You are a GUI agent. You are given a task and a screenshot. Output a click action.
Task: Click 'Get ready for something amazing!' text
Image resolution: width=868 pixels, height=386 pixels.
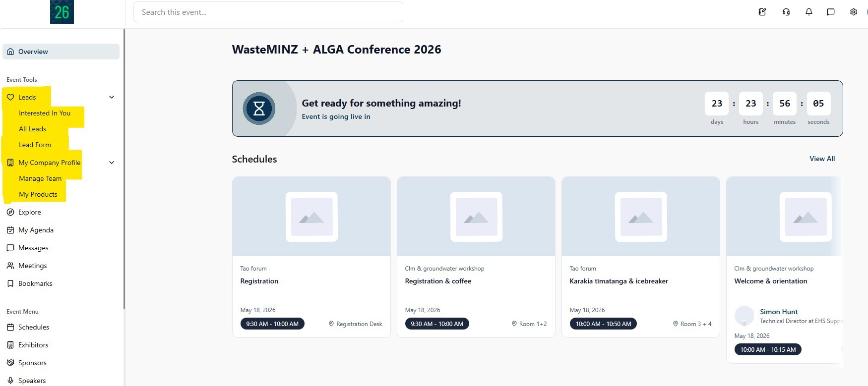(381, 103)
